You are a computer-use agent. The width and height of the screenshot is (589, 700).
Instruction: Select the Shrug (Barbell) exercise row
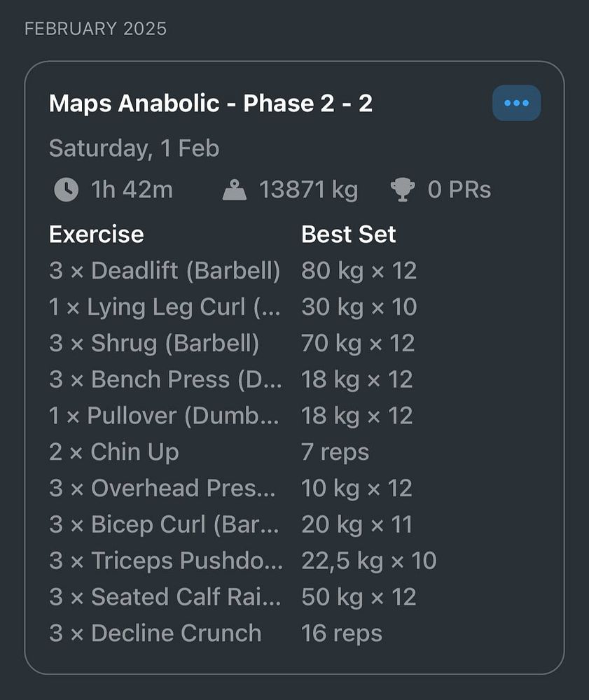(154, 343)
